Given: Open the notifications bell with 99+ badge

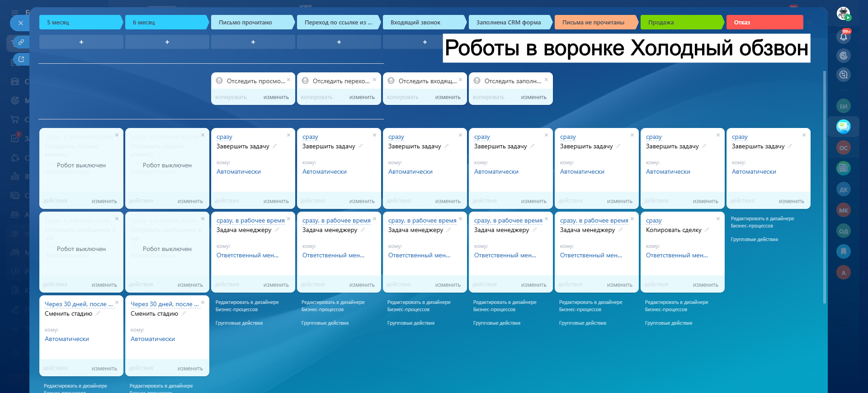Looking at the screenshot, I should 844,37.
